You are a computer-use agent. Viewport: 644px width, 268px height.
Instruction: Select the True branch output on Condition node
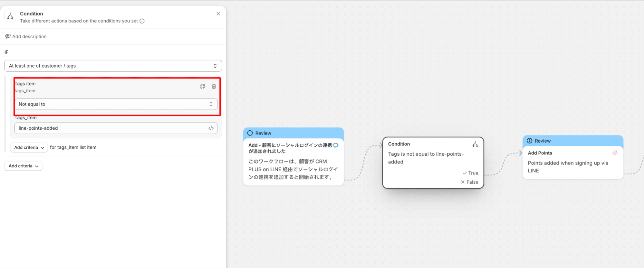[471, 173]
